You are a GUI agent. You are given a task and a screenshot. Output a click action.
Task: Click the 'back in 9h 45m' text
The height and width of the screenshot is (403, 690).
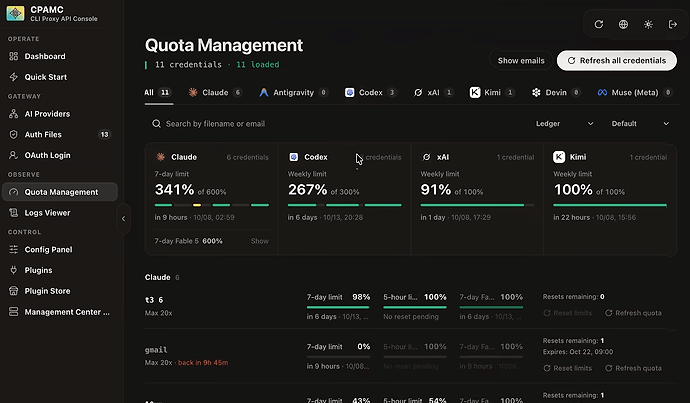coord(203,363)
